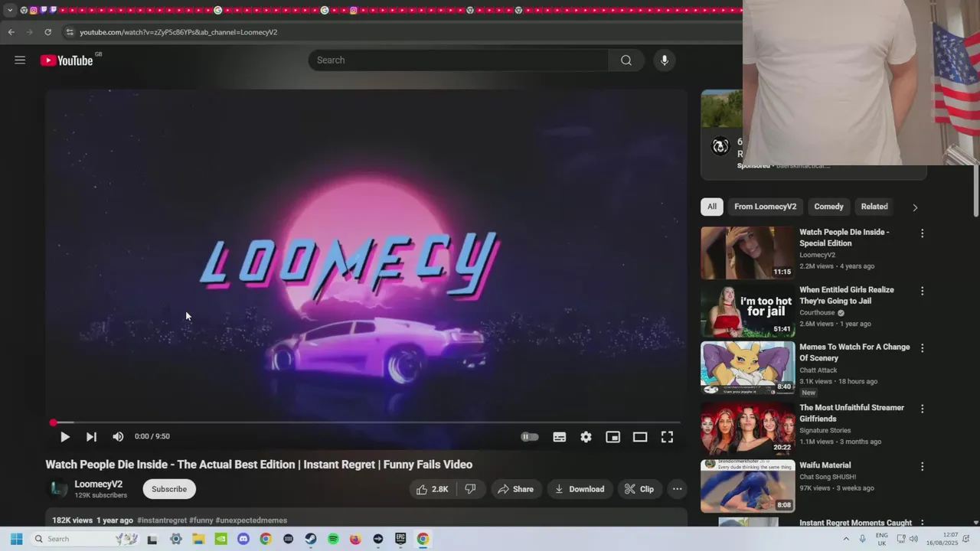Screen dimensions: 980x551
Task: Open more actions (three dots) under the video
Action: click(x=678, y=489)
